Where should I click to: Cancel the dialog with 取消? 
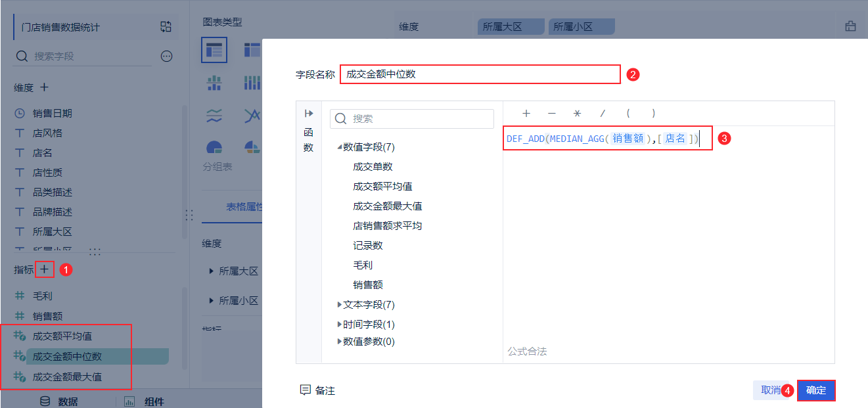coord(771,390)
